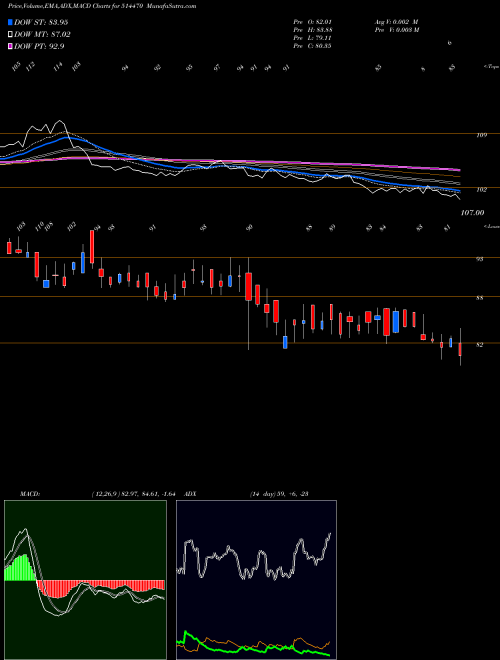Screen dimensions: 500x660
Task: Click the 'Pre L: 79.11' low value
Action: coord(312,38)
